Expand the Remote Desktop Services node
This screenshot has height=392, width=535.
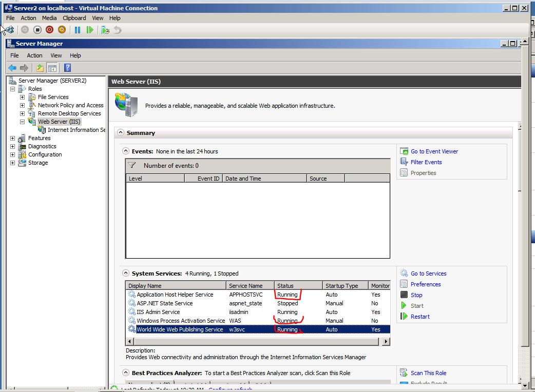[x=22, y=113]
